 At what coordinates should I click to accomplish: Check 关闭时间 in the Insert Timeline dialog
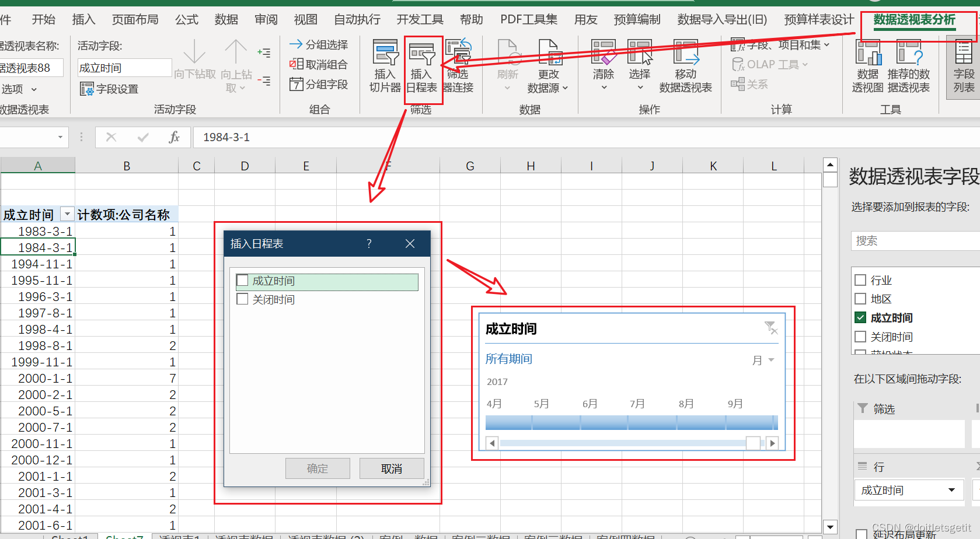(243, 299)
